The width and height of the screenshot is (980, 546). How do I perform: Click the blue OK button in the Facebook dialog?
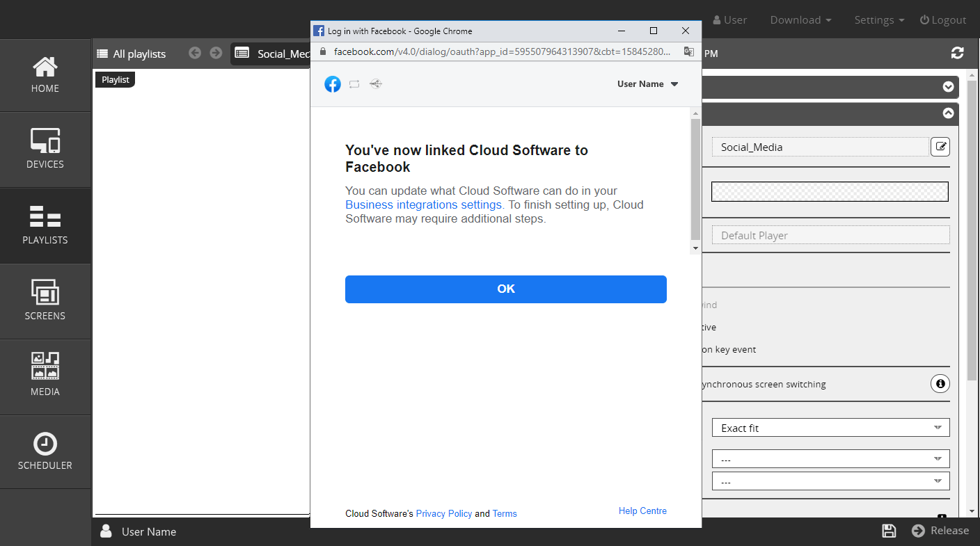pos(506,289)
